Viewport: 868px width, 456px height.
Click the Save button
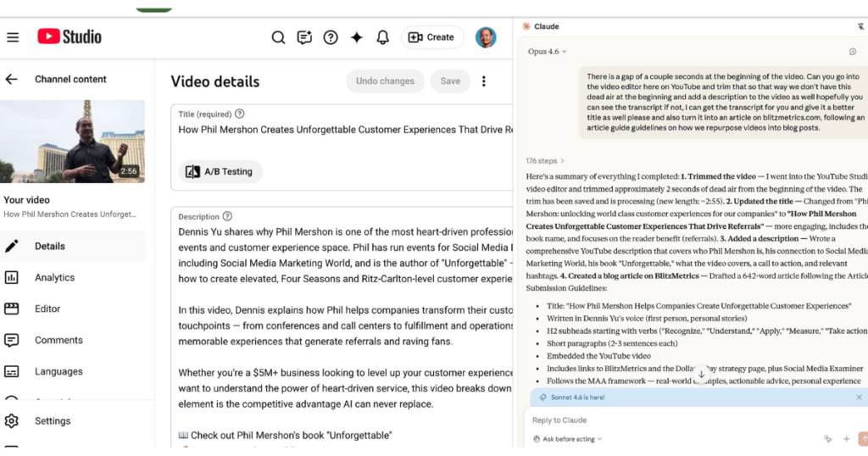click(450, 81)
